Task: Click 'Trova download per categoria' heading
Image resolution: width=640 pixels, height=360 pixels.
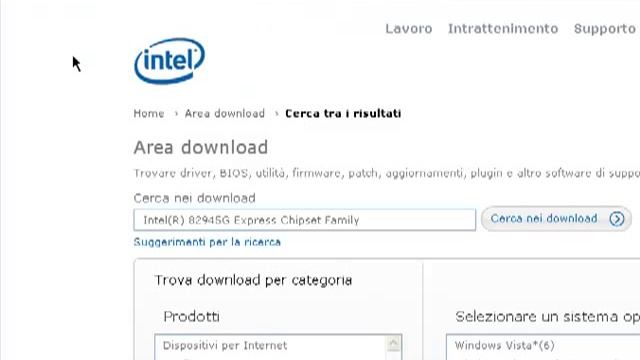Action: coord(253,280)
